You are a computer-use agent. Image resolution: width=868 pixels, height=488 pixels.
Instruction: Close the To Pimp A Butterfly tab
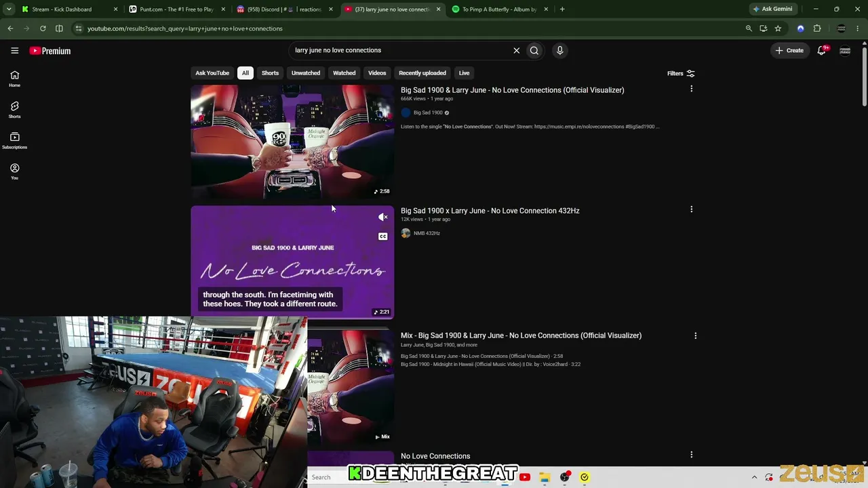click(x=545, y=9)
